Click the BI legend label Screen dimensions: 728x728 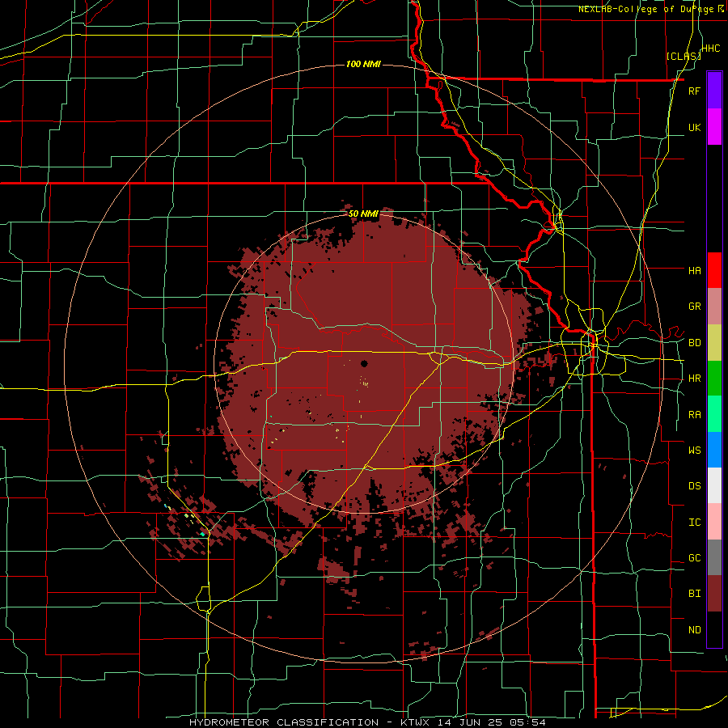click(694, 594)
